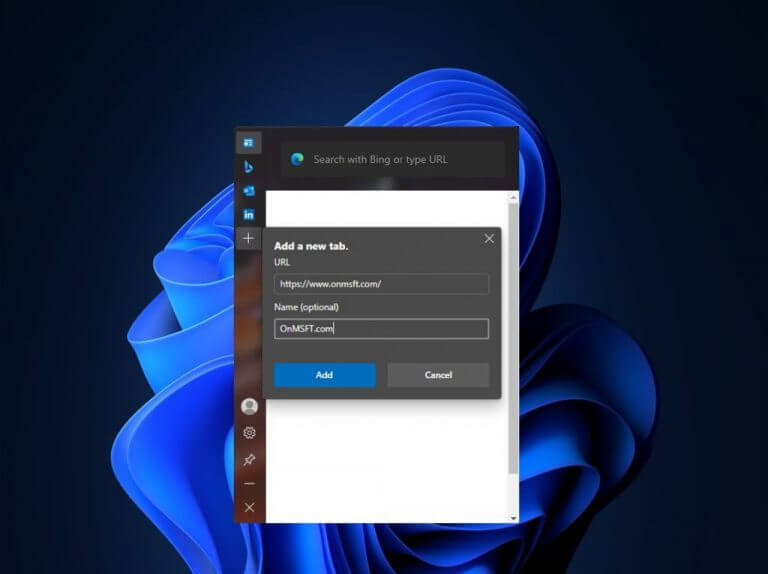Click the scrollbar down arrow

pyautogui.click(x=513, y=518)
